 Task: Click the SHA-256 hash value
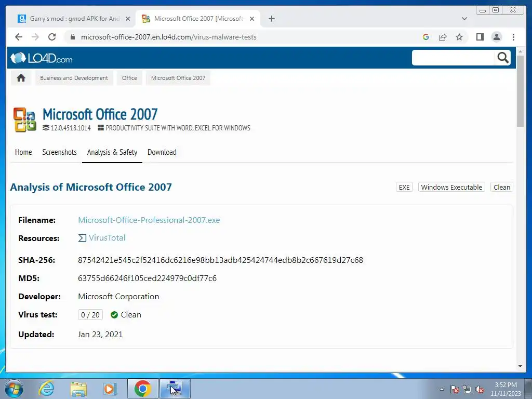pyautogui.click(x=220, y=260)
